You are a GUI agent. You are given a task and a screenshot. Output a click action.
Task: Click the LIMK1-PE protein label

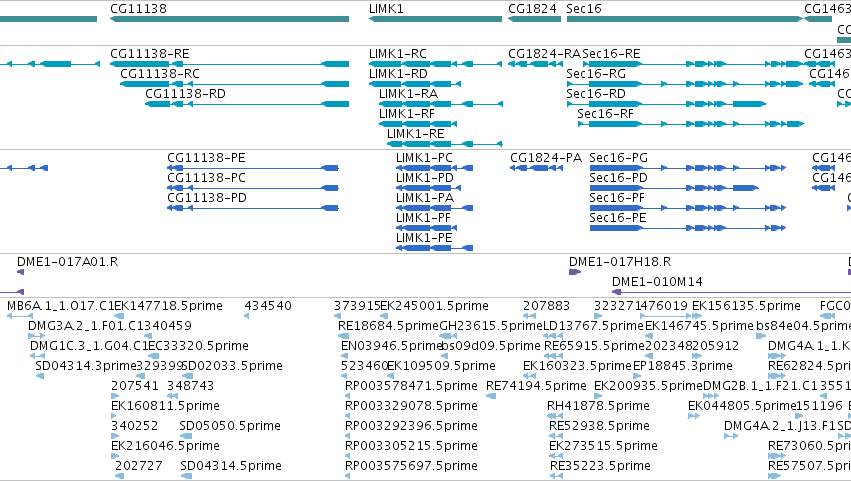point(424,238)
